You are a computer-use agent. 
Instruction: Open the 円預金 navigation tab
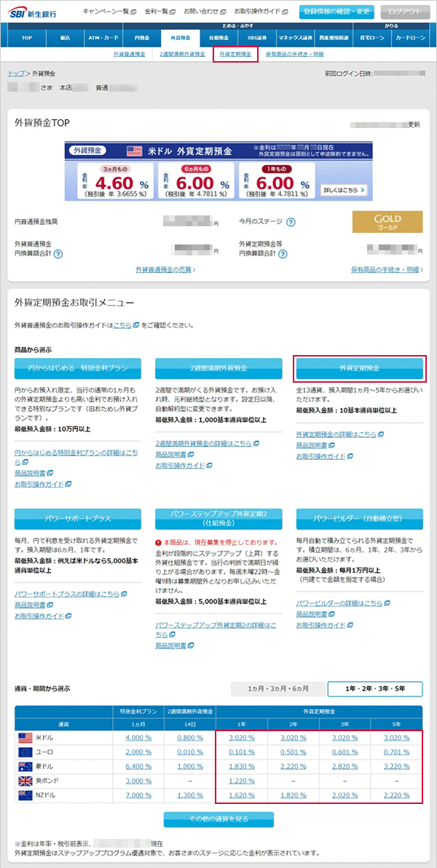pos(142,38)
